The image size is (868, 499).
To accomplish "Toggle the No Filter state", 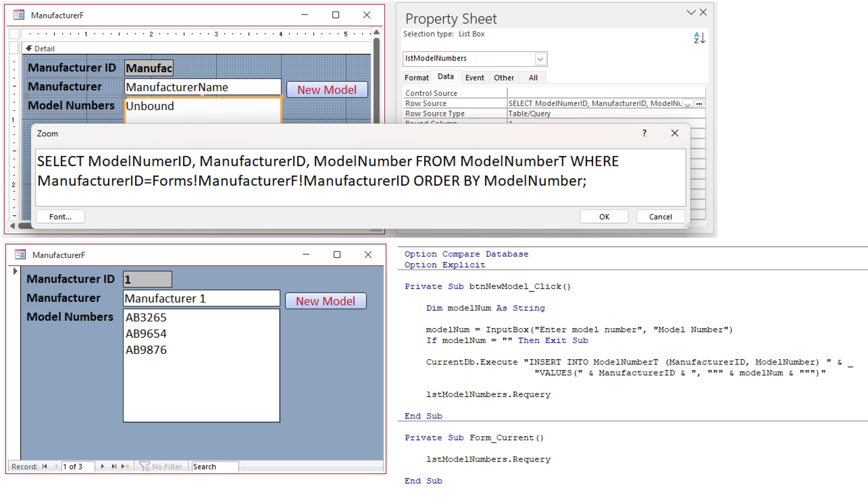I will point(160,466).
